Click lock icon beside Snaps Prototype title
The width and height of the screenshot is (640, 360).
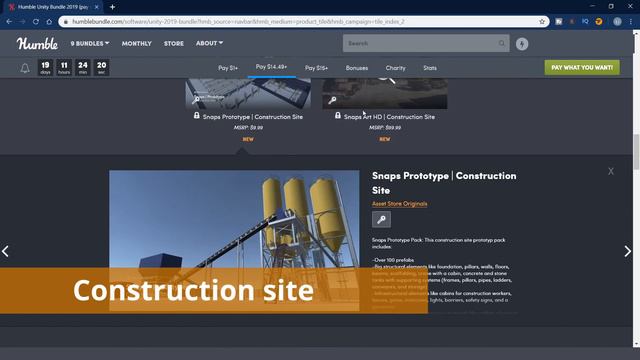(197, 116)
